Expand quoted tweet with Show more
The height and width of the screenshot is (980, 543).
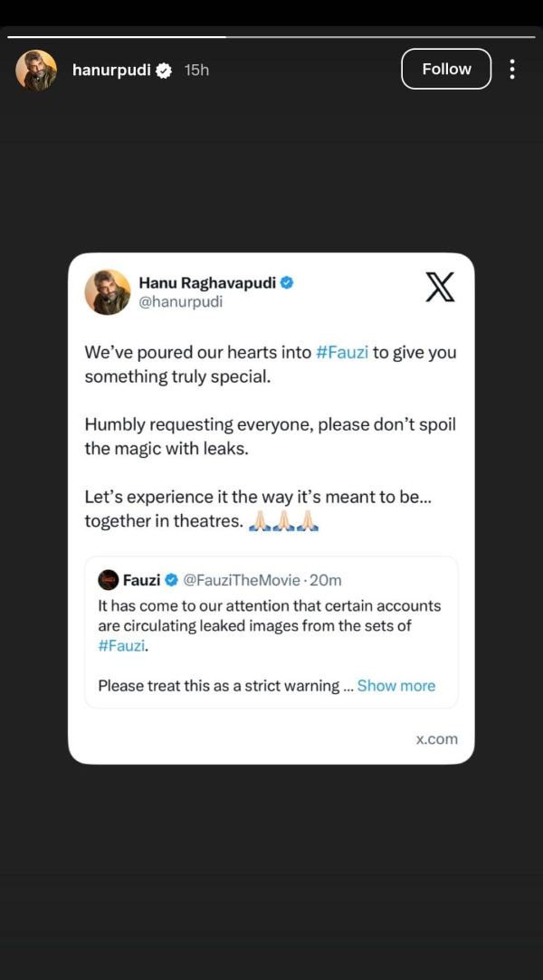pos(396,685)
